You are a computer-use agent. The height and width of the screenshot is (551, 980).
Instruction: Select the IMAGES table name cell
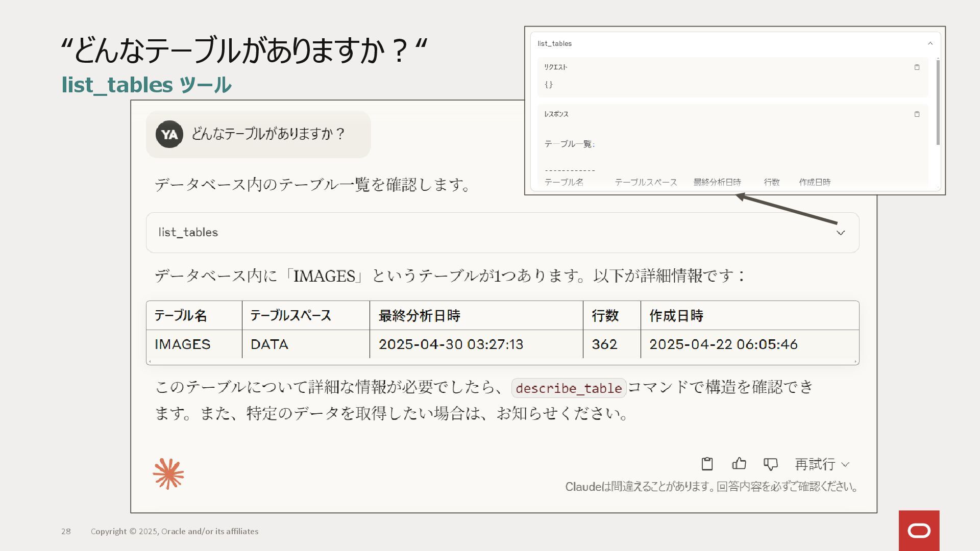coord(183,344)
